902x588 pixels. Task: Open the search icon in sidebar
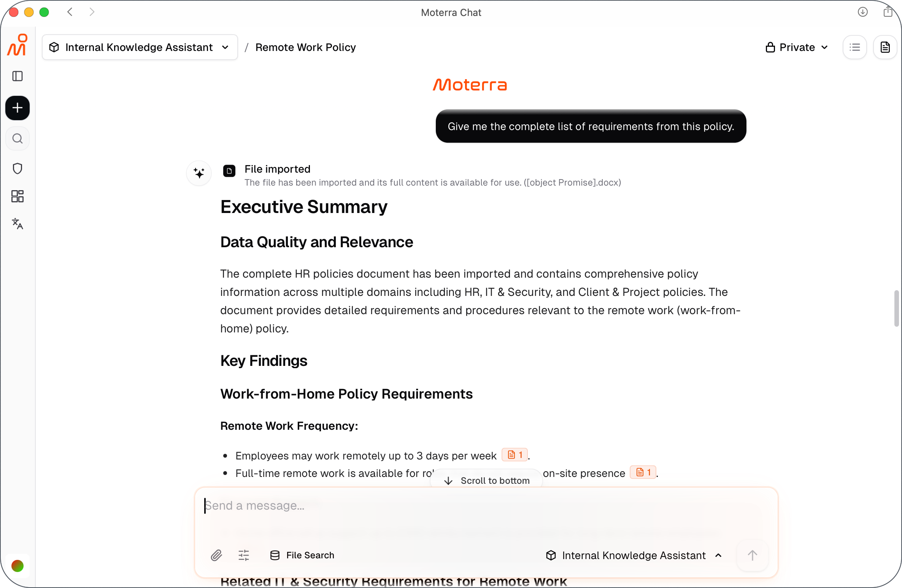tap(17, 138)
